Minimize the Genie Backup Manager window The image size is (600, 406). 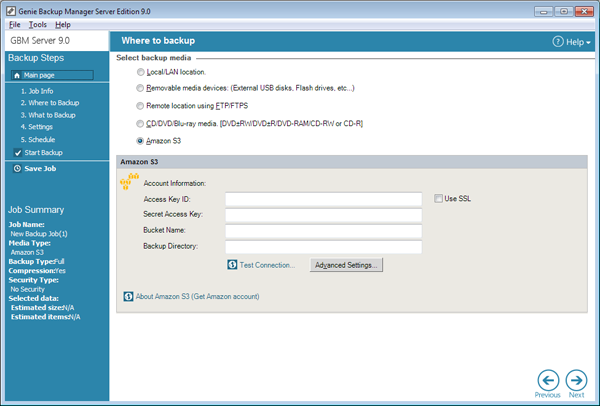tap(543, 11)
